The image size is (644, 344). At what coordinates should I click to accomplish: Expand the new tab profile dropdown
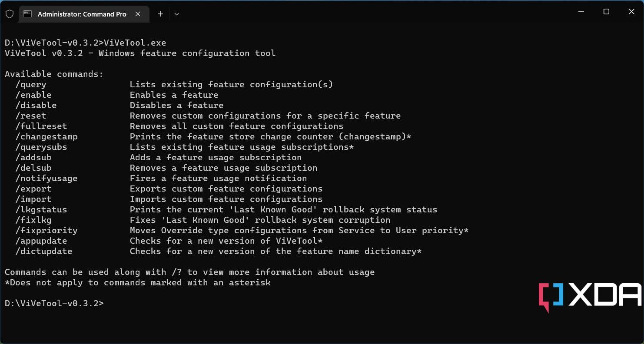click(176, 14)
